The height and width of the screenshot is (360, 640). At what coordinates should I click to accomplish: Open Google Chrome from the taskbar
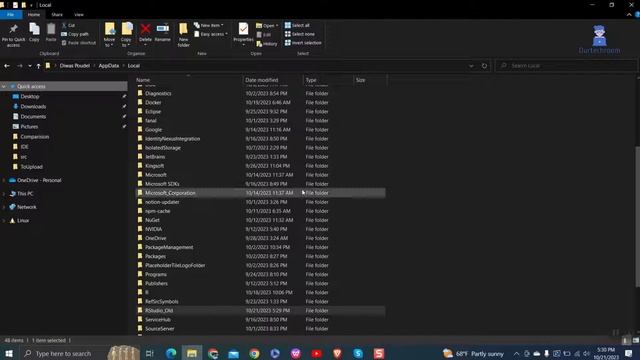(254, 353)
